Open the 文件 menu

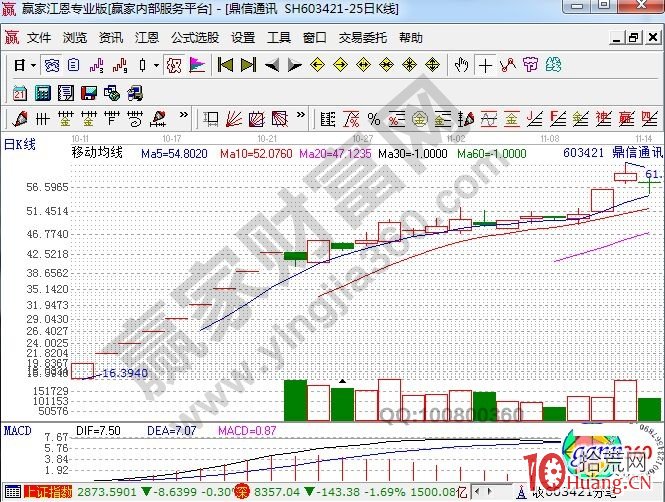coord(39,38)
